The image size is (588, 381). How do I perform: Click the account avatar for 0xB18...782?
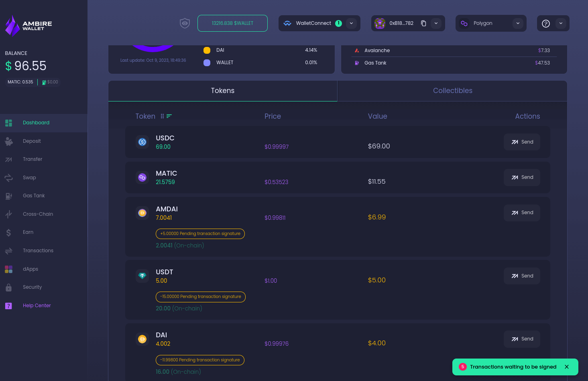380,23
